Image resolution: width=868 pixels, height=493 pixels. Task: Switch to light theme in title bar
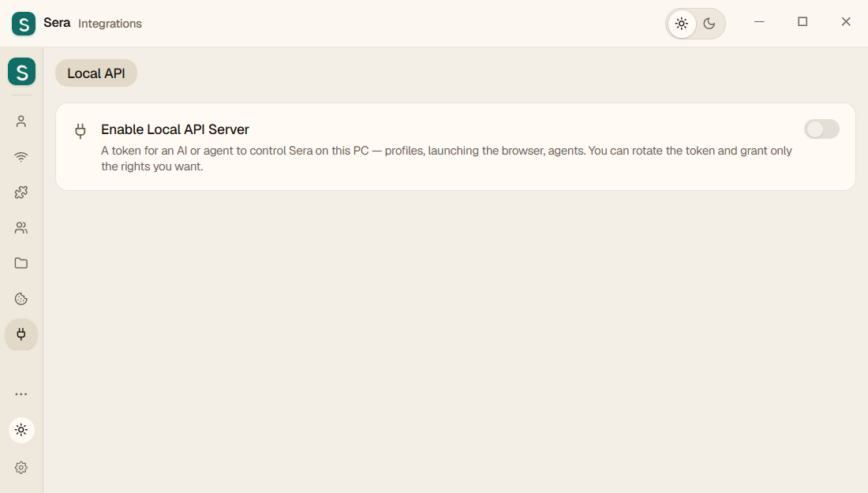coord(682,24)
